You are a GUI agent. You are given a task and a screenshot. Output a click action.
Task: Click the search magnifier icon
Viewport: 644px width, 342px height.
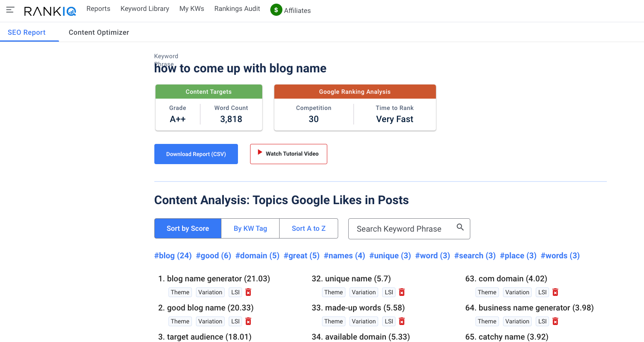(460, 228)
